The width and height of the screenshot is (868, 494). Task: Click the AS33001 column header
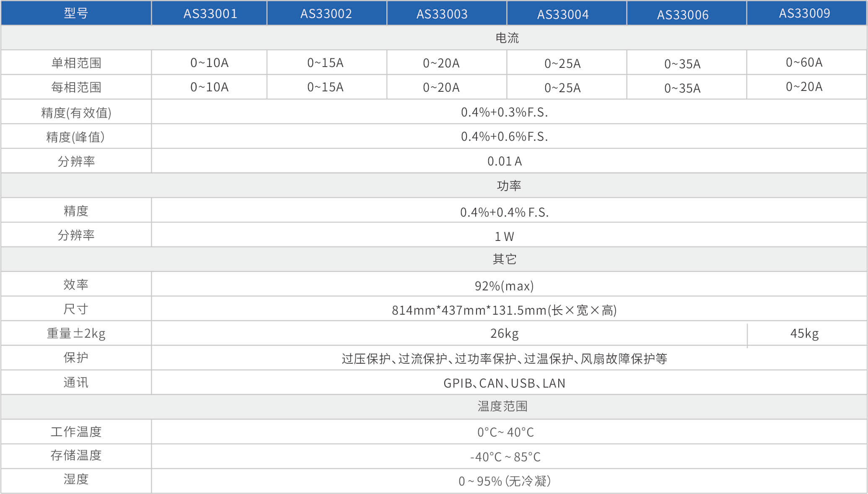click(x=210, y=14)
